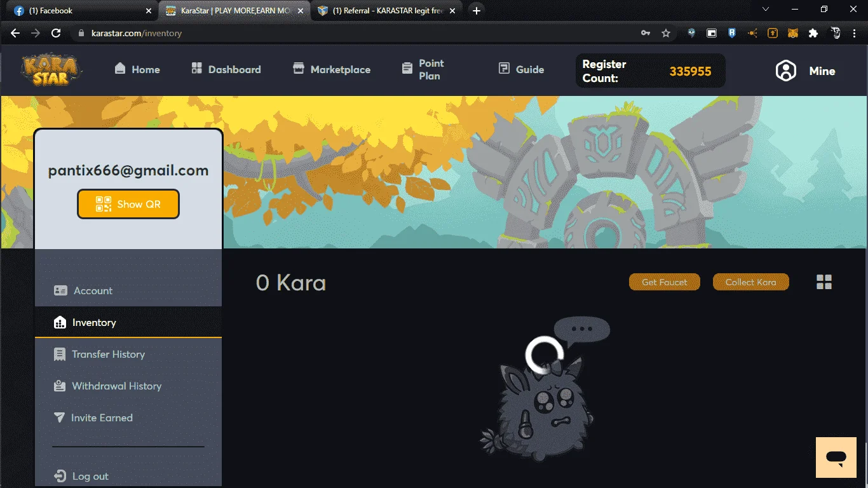Go to the Marketplace
Screen dimensions: 868x488
pos(332,69)
